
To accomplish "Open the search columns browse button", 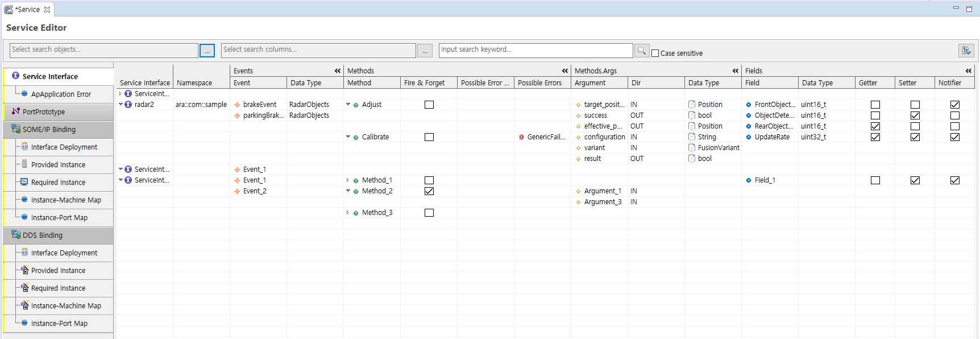I will click(x=425, y=51).
